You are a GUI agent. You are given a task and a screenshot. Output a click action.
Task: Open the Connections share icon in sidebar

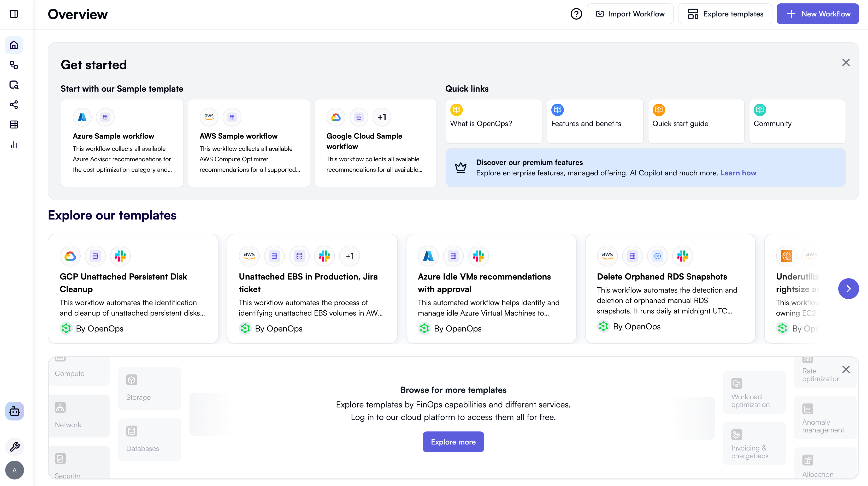point(14,105)
